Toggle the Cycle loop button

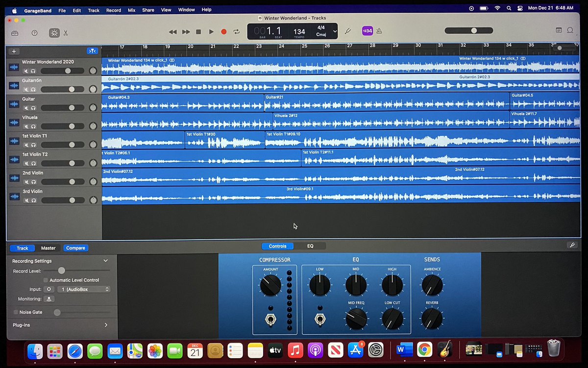point(237,32)
